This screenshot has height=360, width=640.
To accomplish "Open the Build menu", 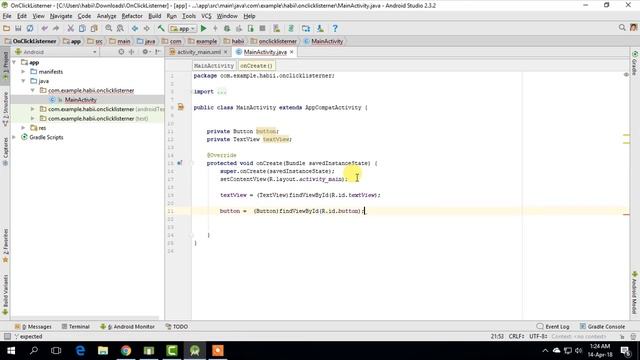I will click(x=154, y=16).
